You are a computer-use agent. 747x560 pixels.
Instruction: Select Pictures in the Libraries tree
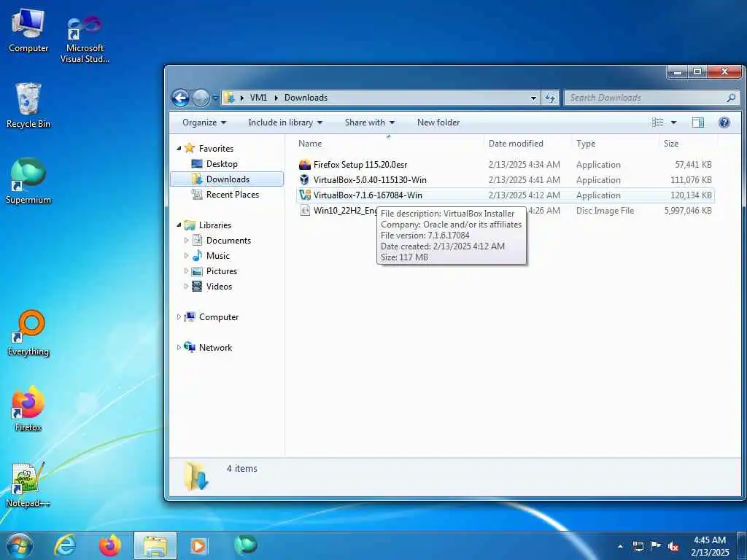(x=221, y=271)
